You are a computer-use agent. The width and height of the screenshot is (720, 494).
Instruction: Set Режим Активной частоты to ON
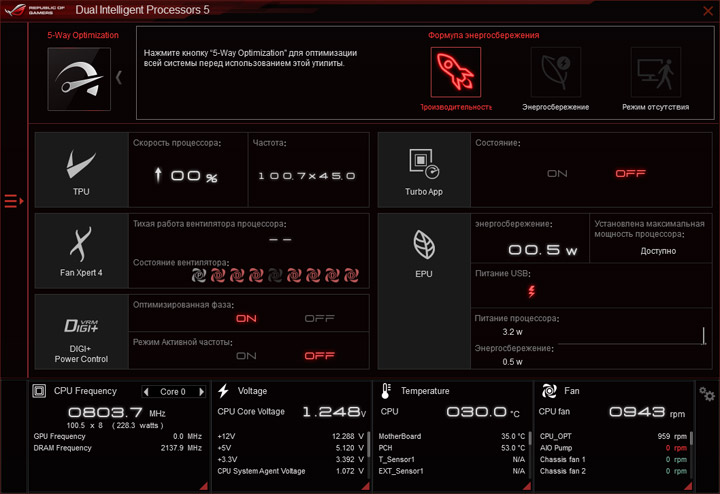click(x=246, y=356)
